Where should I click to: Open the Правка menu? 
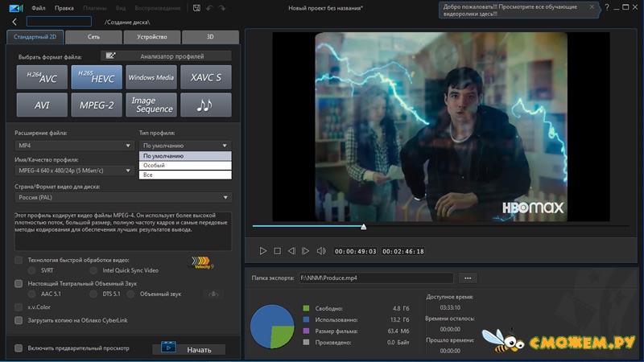tap(64, 8)
